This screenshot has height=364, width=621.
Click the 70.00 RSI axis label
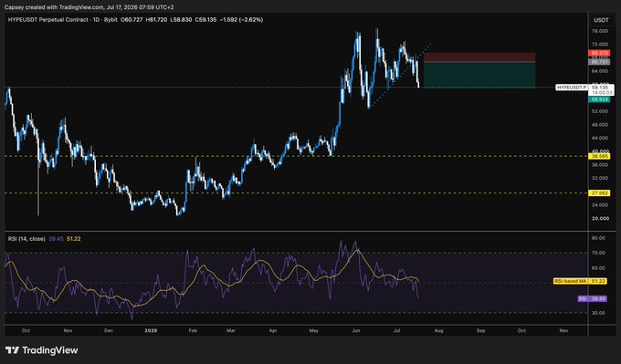(599, 253)
